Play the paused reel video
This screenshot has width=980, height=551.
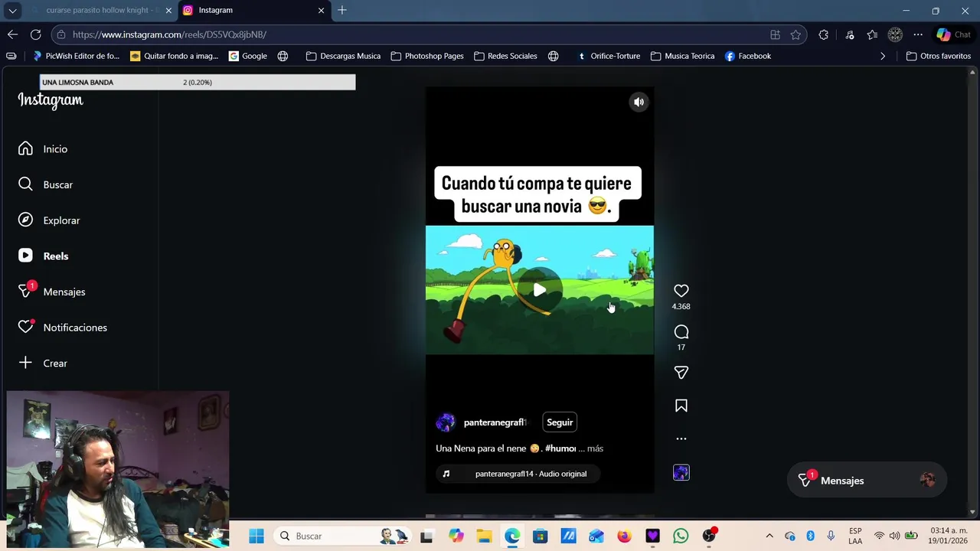540,290
